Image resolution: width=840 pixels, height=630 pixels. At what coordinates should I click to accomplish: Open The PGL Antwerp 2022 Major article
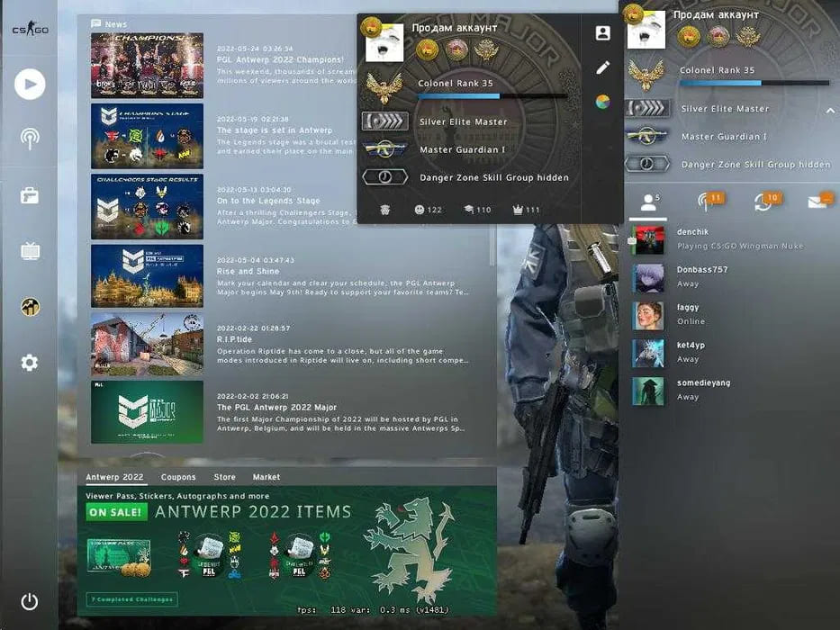276,407
